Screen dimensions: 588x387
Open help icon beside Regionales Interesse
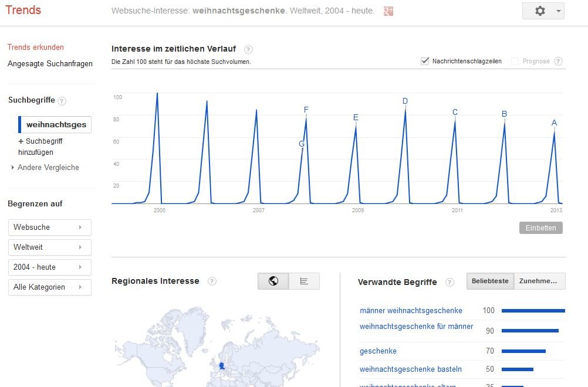[212, 281]
